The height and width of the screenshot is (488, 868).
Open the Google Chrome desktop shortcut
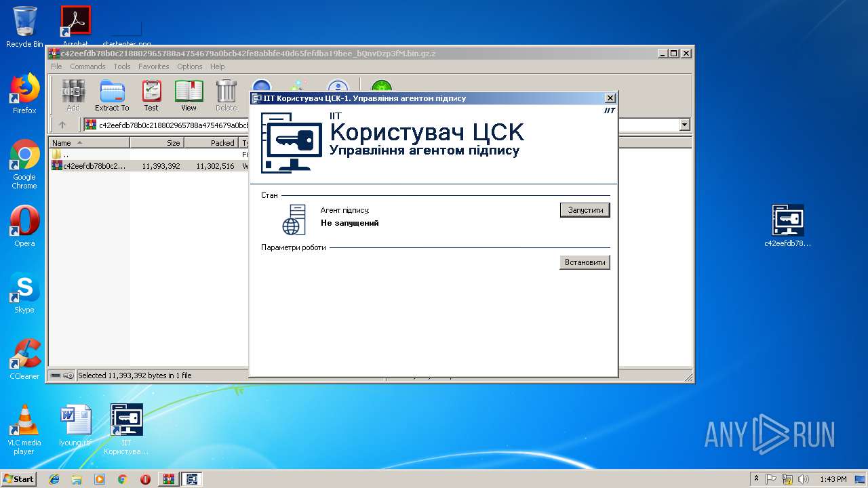coord(24,164)
